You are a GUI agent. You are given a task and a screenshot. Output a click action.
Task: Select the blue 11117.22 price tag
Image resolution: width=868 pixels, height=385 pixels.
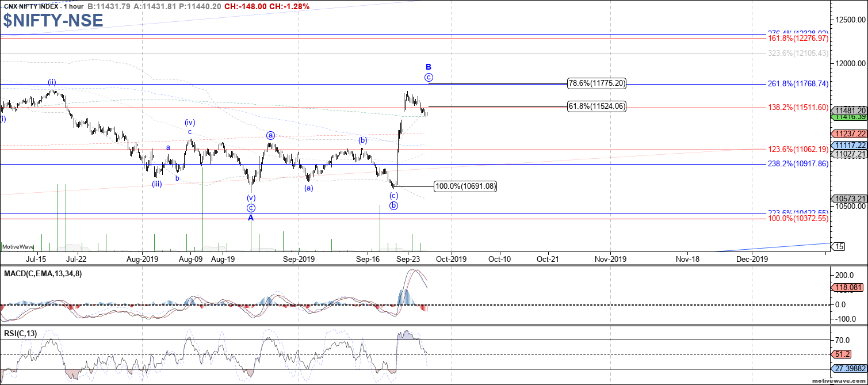(850, 146)
